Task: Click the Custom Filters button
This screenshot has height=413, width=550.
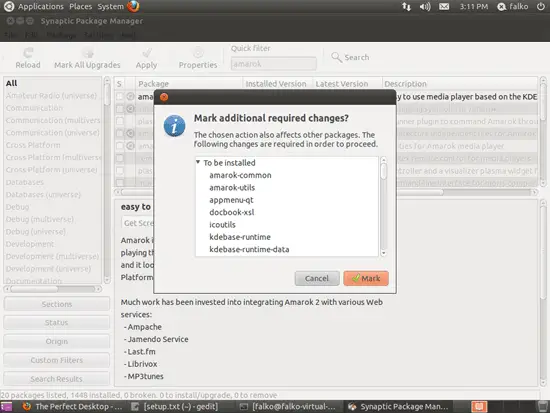Action: (56, 360)
